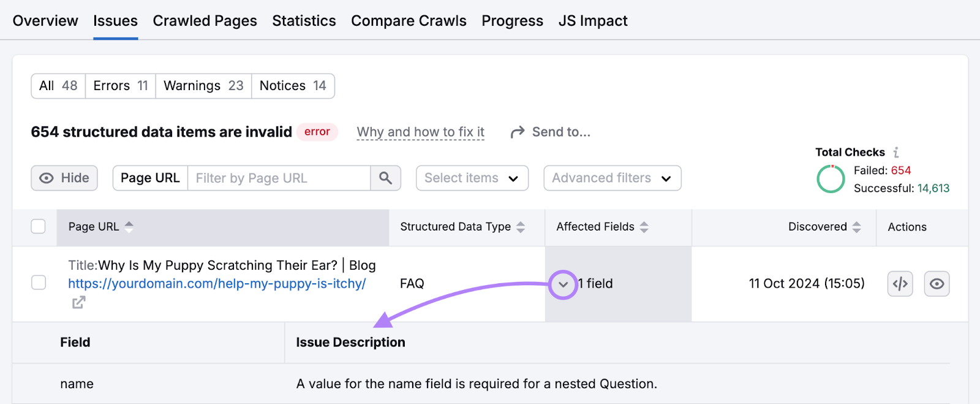Toggle the select-all checkbox in the table header
980x404 pixels.
(38, 226)
